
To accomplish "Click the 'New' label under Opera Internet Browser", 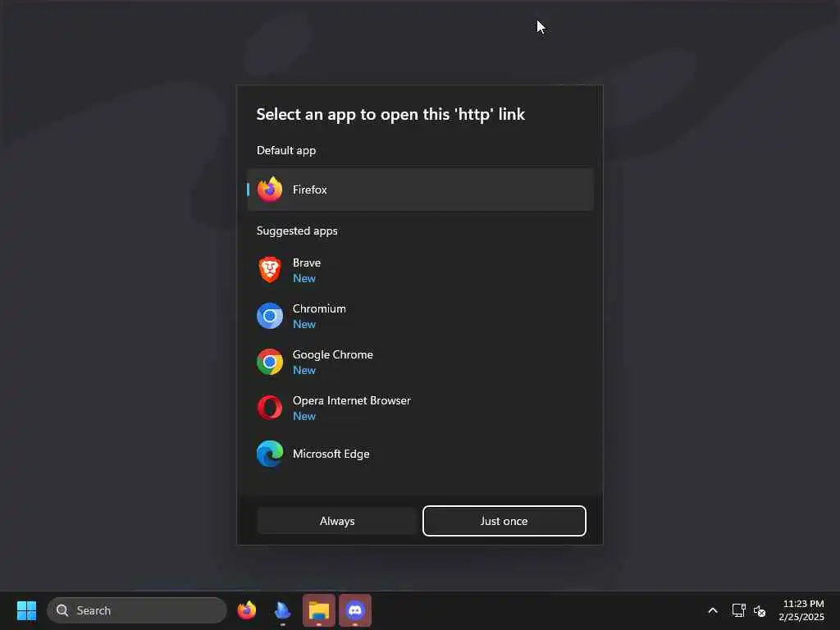I will coord(304,416).
